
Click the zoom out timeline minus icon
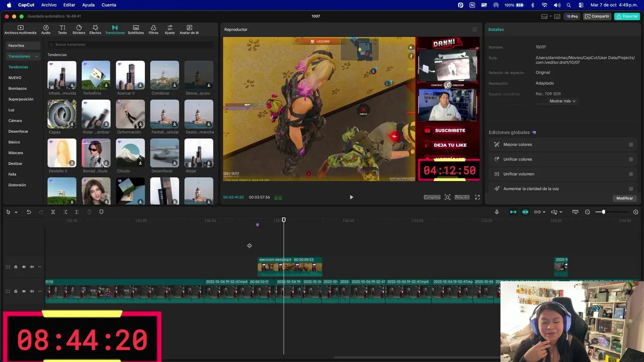[x=587, y=212]
